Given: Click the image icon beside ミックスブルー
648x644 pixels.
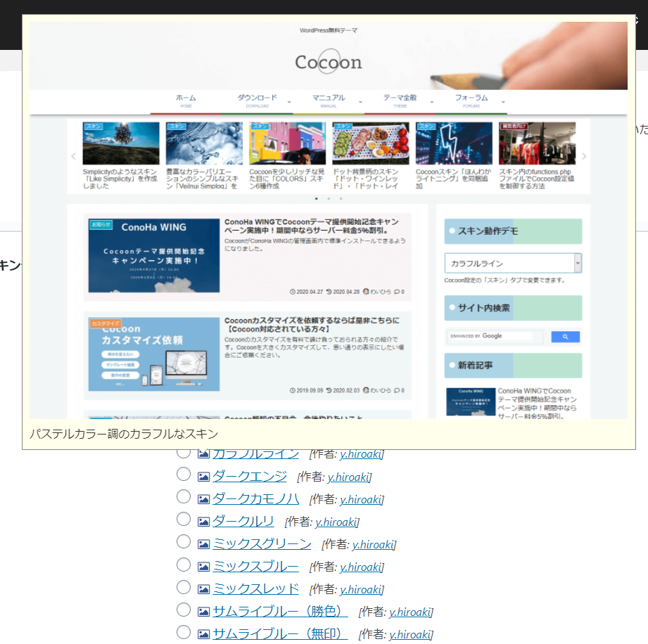Looking at the screenshot, I should 203,567.
